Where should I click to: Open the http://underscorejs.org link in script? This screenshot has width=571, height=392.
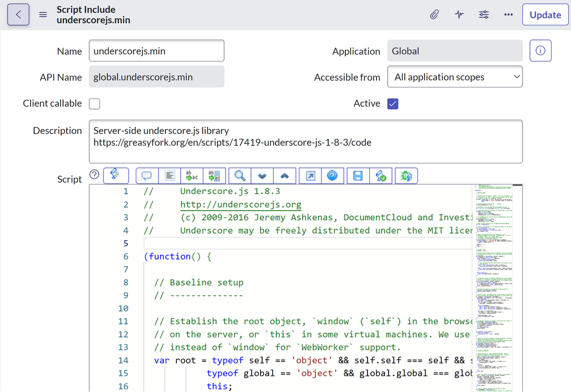tap(241, 204)
